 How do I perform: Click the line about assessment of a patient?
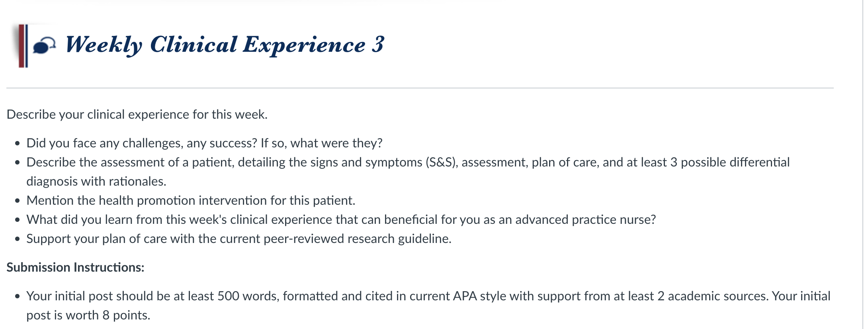click(x=408, y=162)
